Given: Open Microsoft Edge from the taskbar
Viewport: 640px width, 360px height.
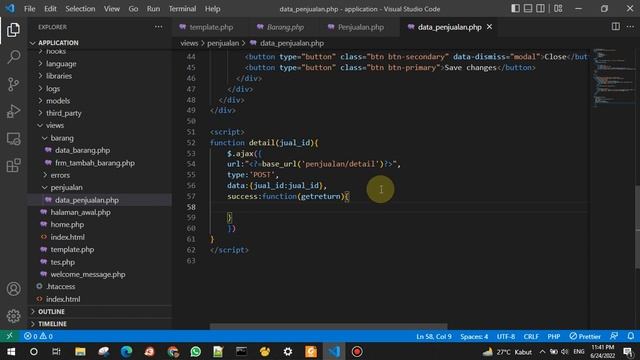Looking at the screenshot, I should point(127,351).
